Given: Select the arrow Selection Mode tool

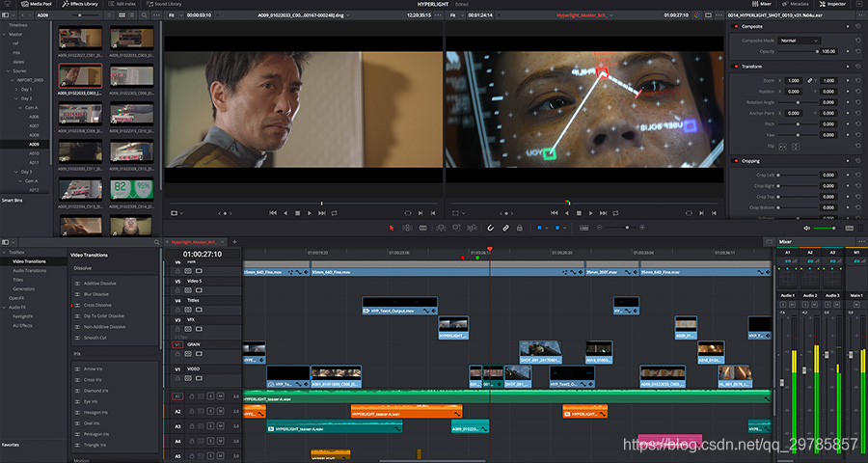Looking at the screenshot, I should 392,228.
